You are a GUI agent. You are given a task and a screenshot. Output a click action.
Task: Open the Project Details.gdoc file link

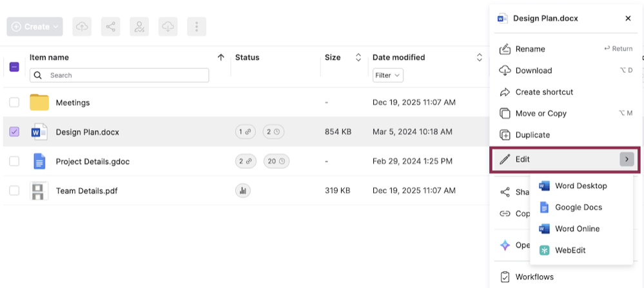[92, 162]
